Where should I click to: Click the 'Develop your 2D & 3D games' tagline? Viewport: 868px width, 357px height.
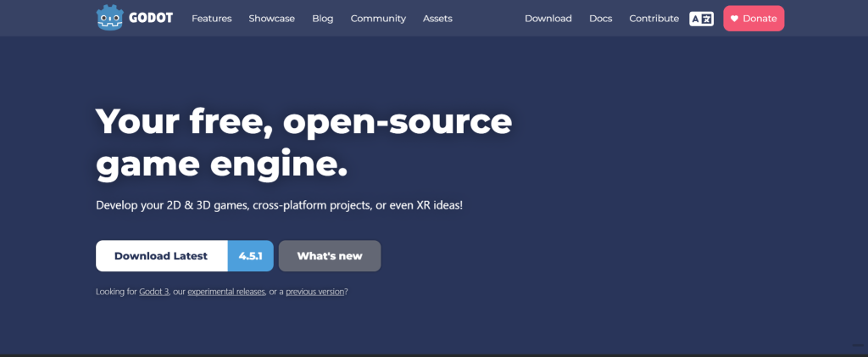click(x=279, y=205)
